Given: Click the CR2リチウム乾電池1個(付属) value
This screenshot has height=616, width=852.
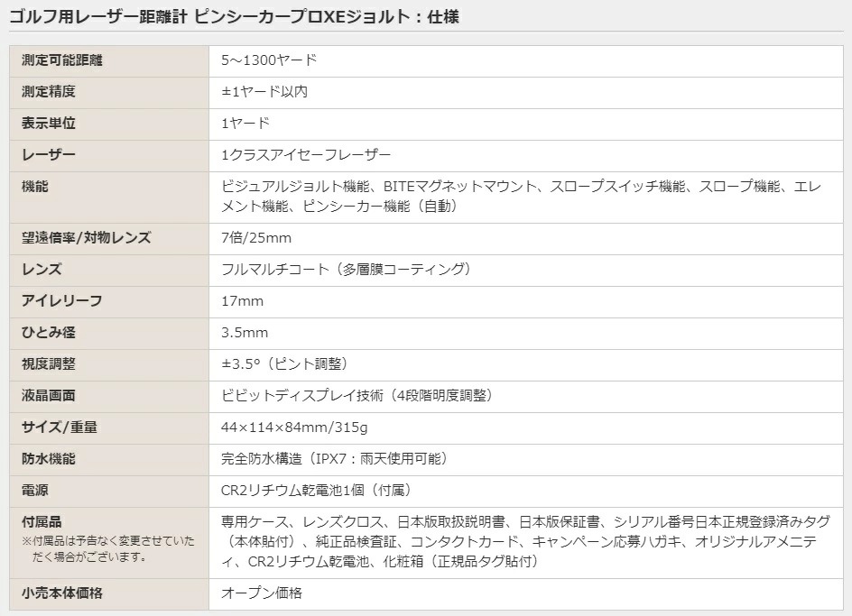Looking at the screenshot, I should tap(316, 491).
